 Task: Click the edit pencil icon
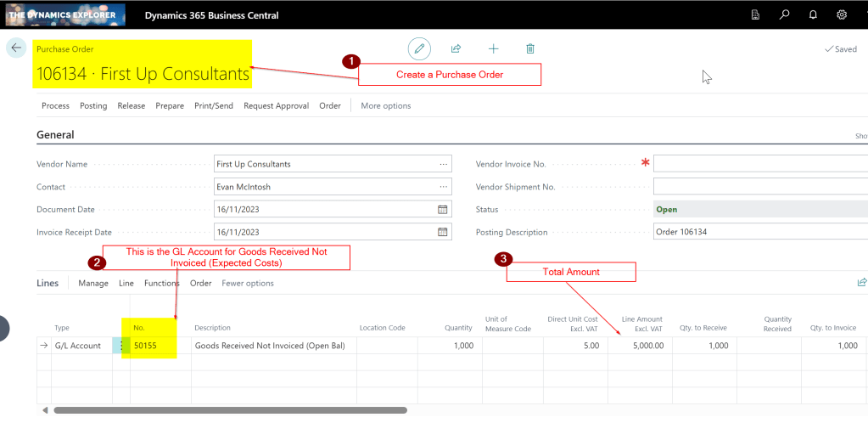pyautogui.click(x=419, y=49)
